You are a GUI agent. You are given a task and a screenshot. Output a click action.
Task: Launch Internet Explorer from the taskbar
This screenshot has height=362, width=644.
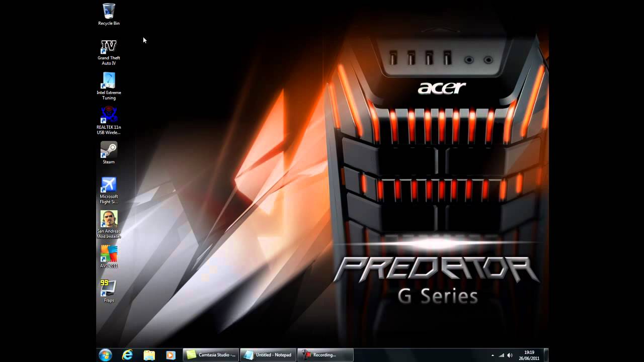tap(127, 355)
